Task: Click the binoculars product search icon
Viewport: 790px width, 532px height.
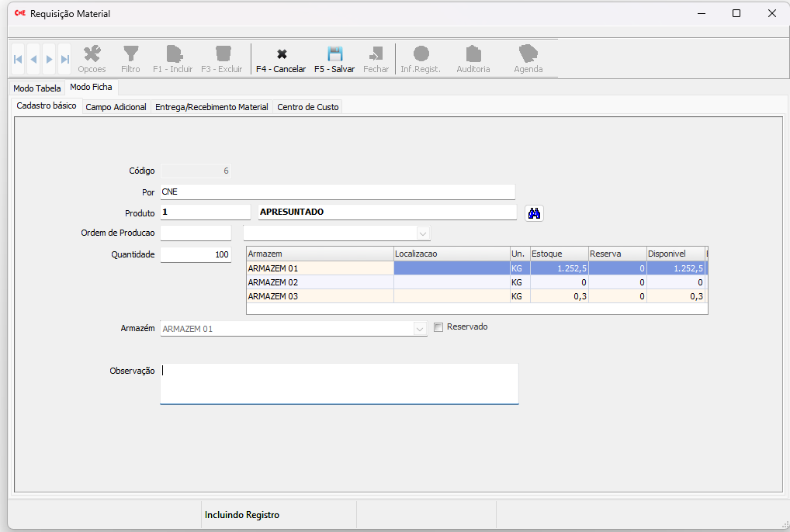Action: 534,213
